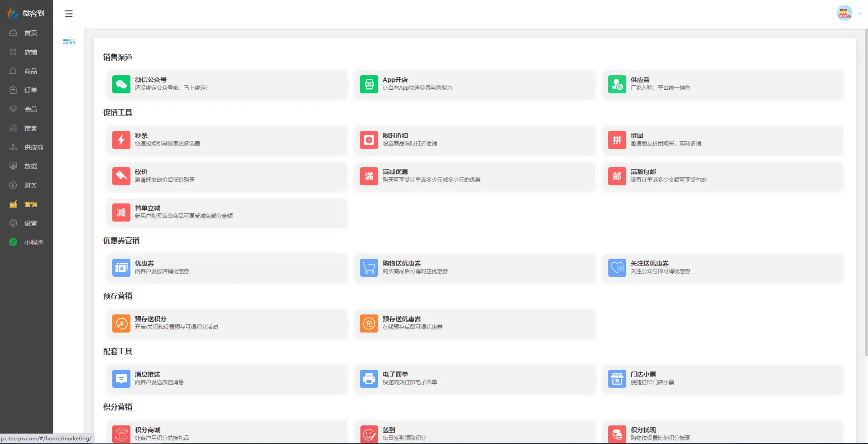Click the 首单立减 red 减 icon
This screenshot has height=444, width=868.
(121, 212)
